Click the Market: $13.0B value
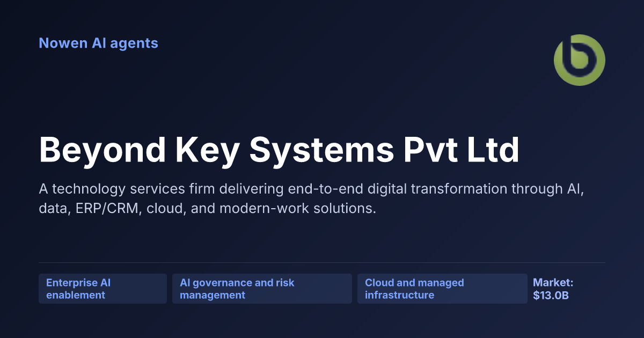The image size is (644, 338). pyautogui.click(x=553, y=289)
